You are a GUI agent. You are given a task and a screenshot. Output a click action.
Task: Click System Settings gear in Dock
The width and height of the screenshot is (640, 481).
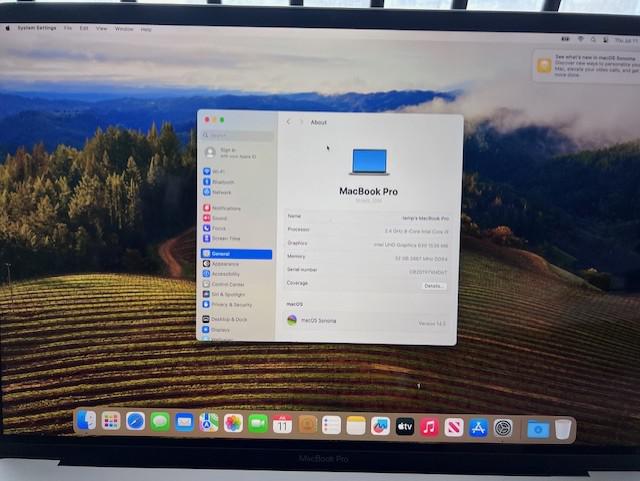click(x=503, y=428)
